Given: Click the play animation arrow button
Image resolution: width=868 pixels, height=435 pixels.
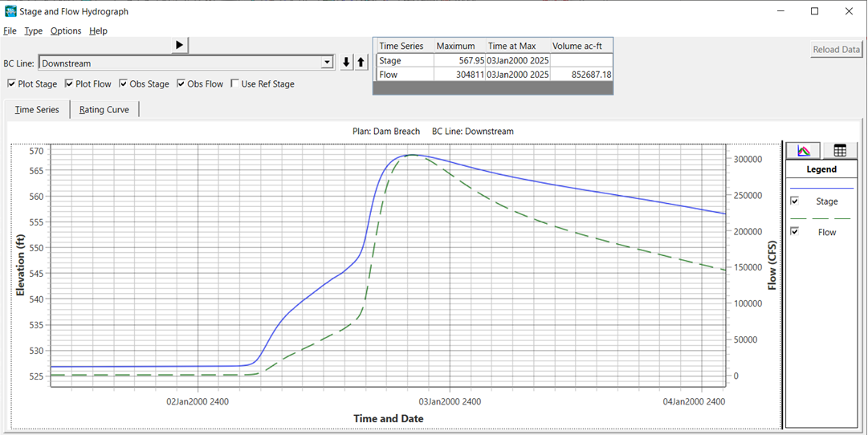Looking at the screenshot, I should pos(179,45).
